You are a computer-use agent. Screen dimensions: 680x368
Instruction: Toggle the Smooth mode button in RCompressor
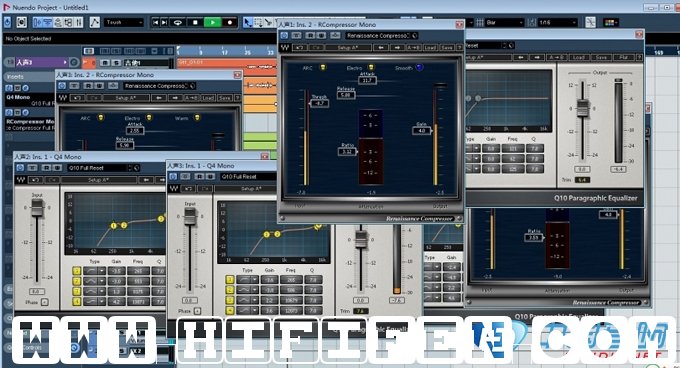pyautogui.click(x=419, y=68)
